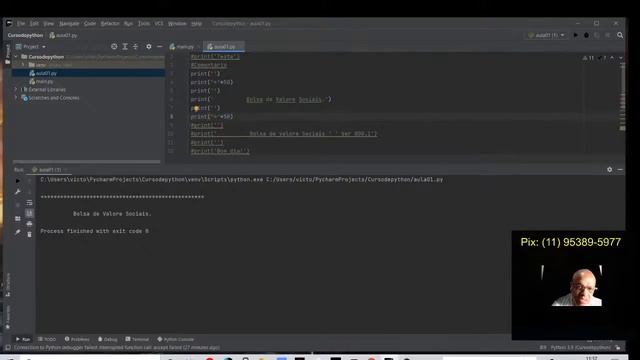
Task: Click the pin tab icon in Run panel
Action: pyautogui.click(x=18, y=232)
